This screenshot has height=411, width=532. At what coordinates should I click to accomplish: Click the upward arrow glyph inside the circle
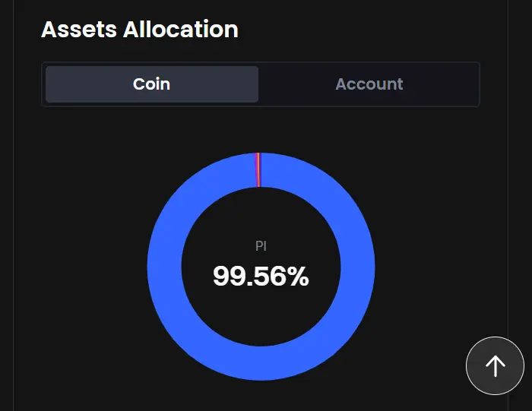click(x=495, y=366)
